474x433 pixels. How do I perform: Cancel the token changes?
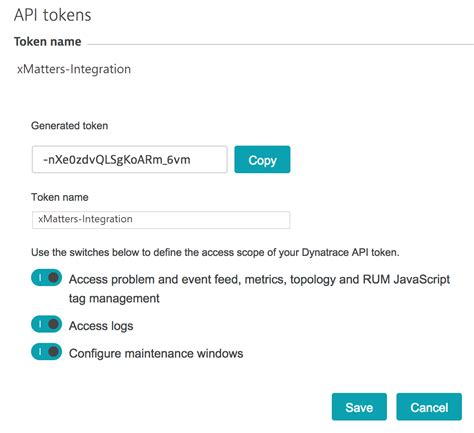pyautogui.click(x=429, y=407)
